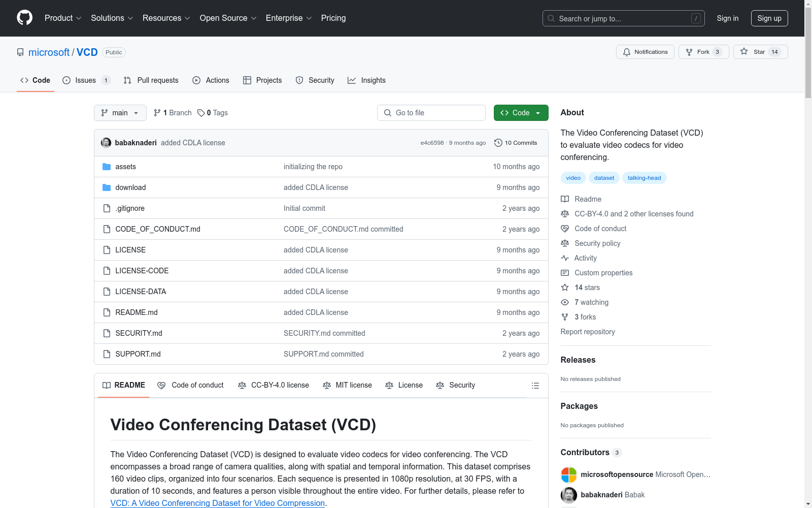Click the assets folder icon

click(x=107, y=167)
